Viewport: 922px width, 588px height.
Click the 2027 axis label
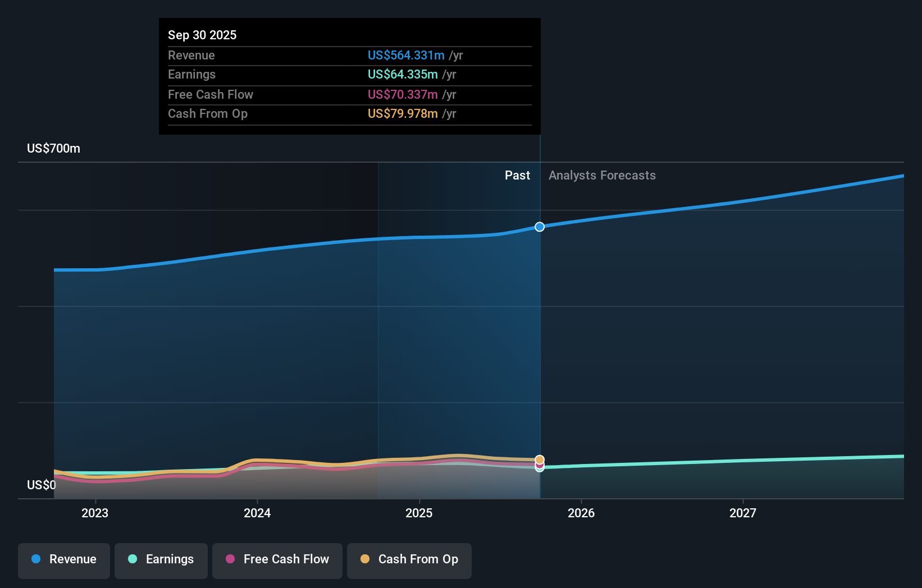click(x=743, y=513)
